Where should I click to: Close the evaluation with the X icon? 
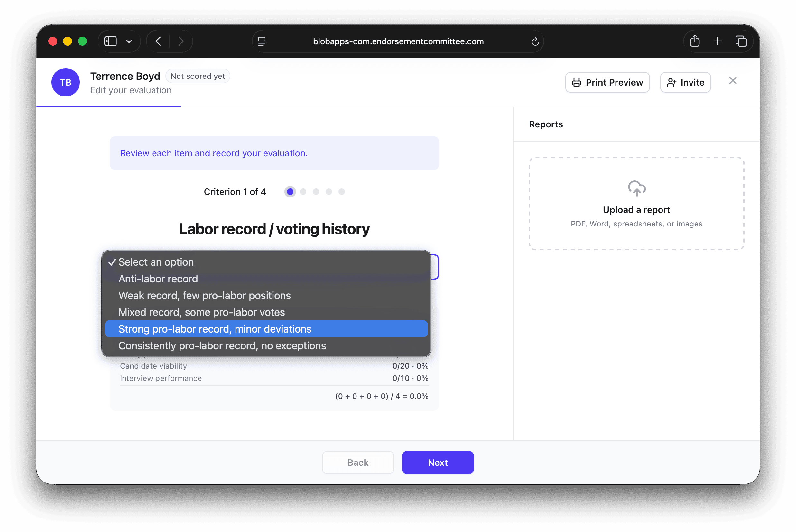pyautogui.click(x=733, y=81)
